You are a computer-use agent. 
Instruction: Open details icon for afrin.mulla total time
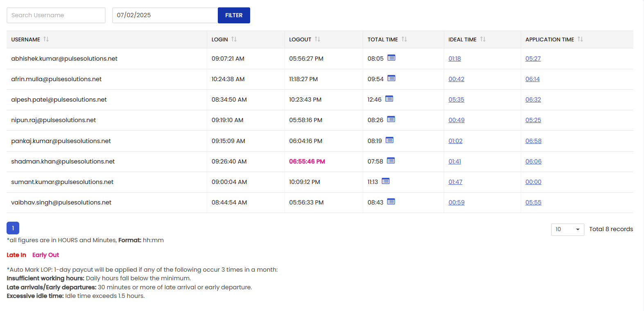(391, 78)
